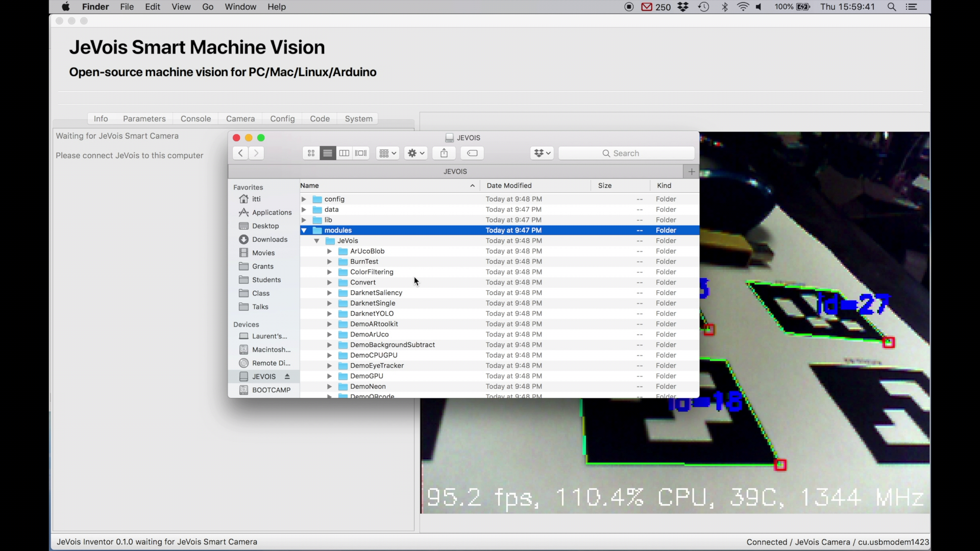
Task: Click the Finder Search field
Action: pos(626,153)
